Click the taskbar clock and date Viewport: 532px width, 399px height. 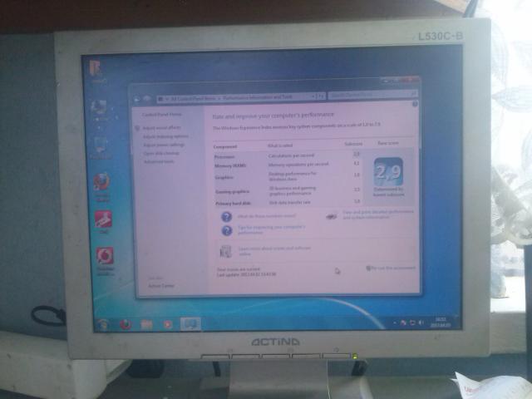click(x=441, y=321)
